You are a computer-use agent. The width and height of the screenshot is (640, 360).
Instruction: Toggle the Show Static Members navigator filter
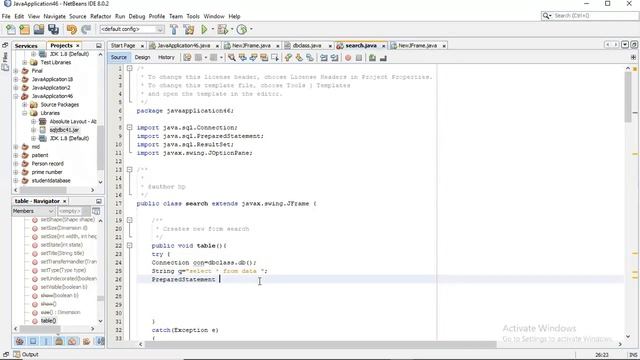click(46, 341)
